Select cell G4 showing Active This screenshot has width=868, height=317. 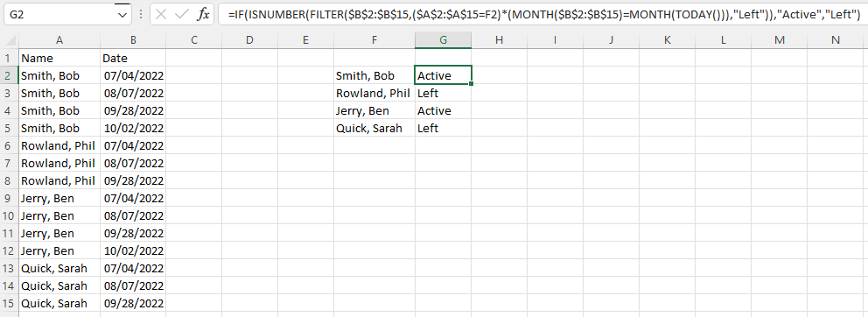click(x=443, y=110)
